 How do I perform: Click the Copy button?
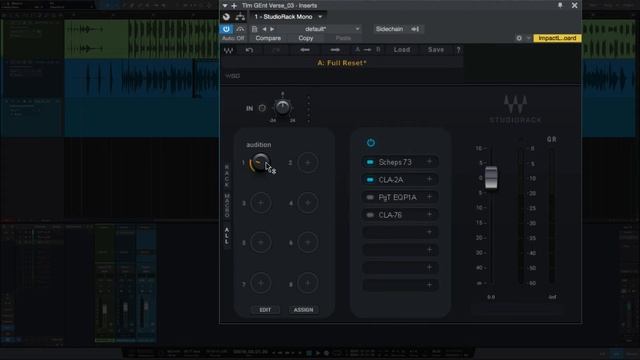[x=306, y=38]
